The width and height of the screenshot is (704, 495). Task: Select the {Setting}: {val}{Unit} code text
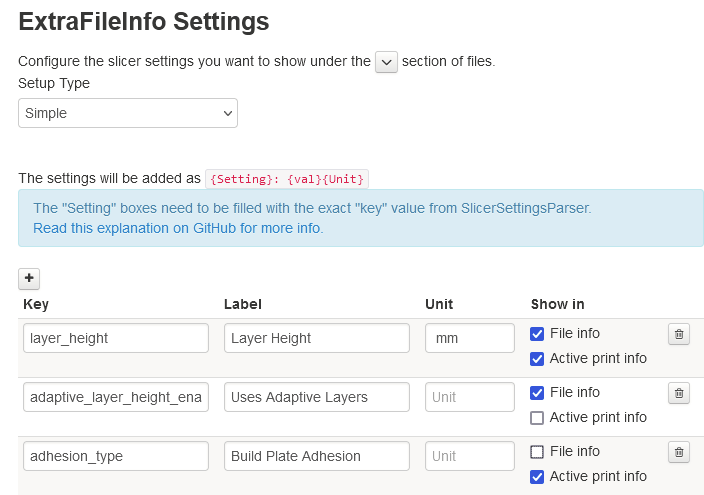pyautogui.click(x=287, y=179)
